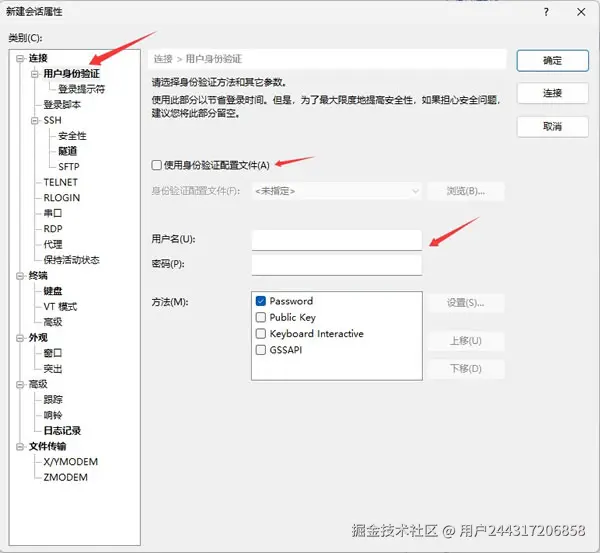The width and height of the screenshot is (600, 553).
Task: Select the 高级 parent node above 跟踪
Action: [38, 384]
